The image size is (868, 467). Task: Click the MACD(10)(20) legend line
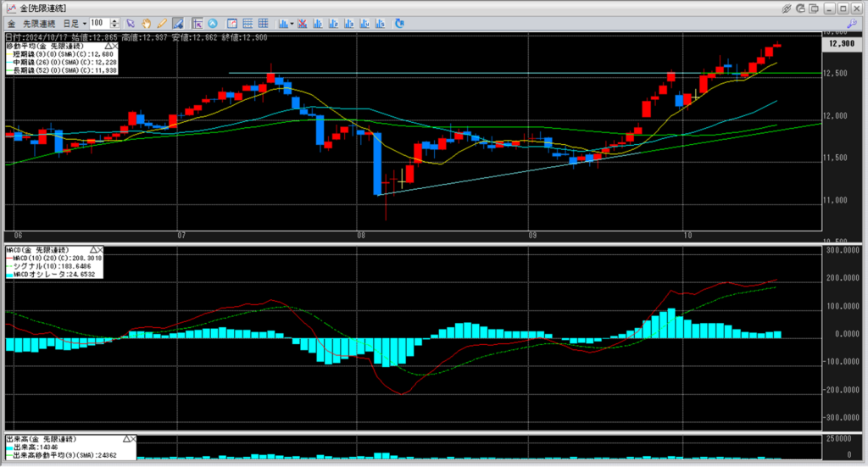pyautogui.click(x=53, y=259)
